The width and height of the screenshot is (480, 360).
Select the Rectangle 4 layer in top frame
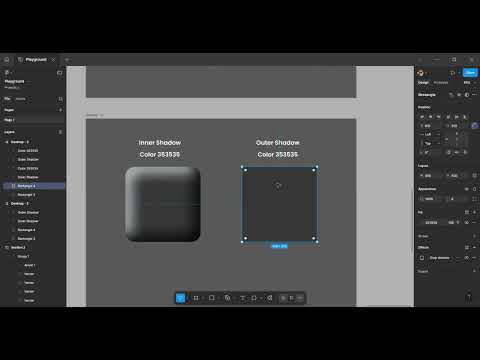click(x=34, y=186)
